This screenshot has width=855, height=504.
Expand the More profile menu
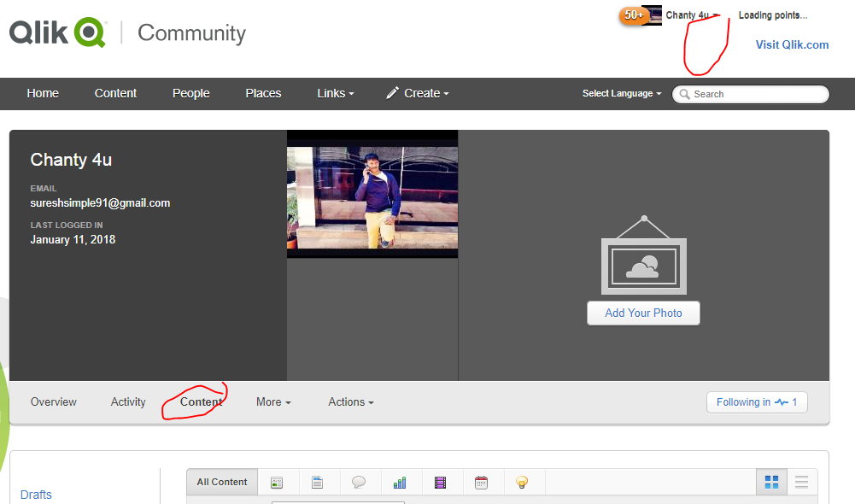pos(273,402)
